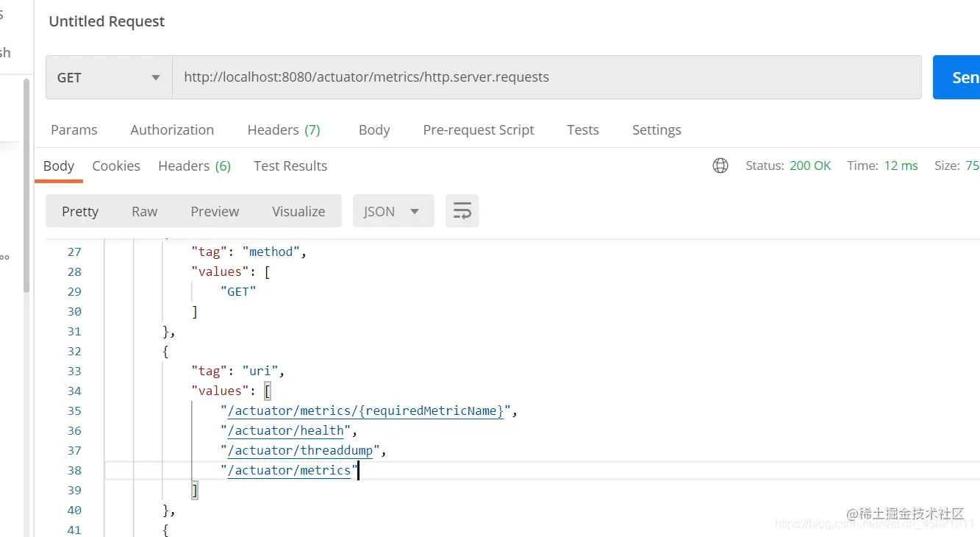The width and height of the screenshot is (980, 537).
Task: Click the globe network icon beside Status
Action: coord(720,166)
